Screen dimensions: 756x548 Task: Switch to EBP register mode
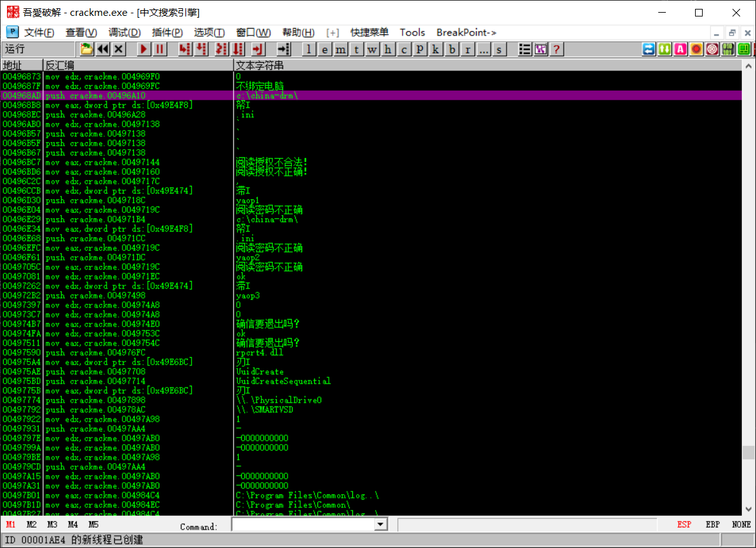(x=713, y=525)
